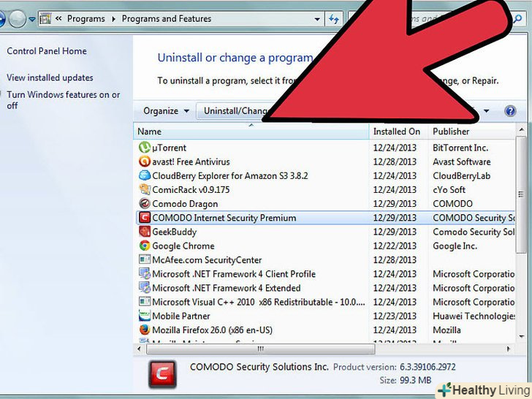
Task: Click the search magnifier icon
Action: coord(517,18)
